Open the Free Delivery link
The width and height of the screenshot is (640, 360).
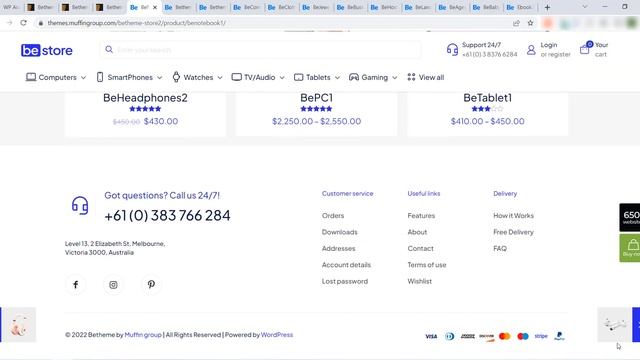click(x=513, y=232)
